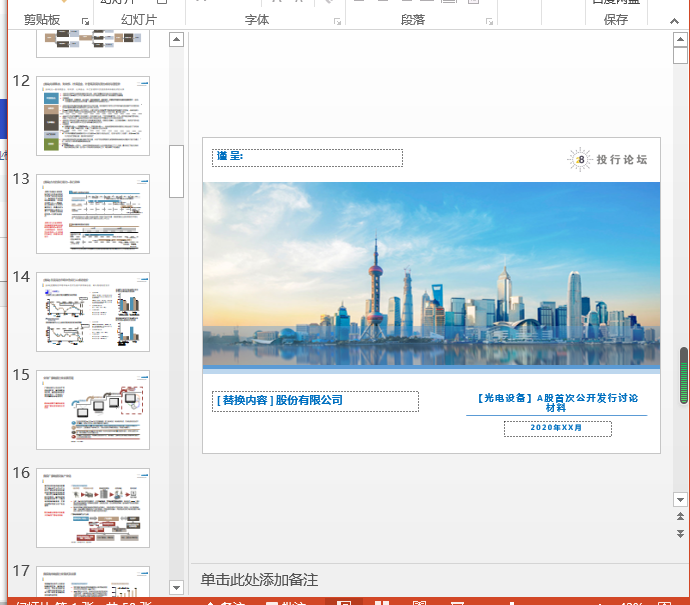Image resolution: width=690 pixels, height=605 pixels.
Task: Click the thumbnail pane scroll-down arrow
Action: (177, 587)
